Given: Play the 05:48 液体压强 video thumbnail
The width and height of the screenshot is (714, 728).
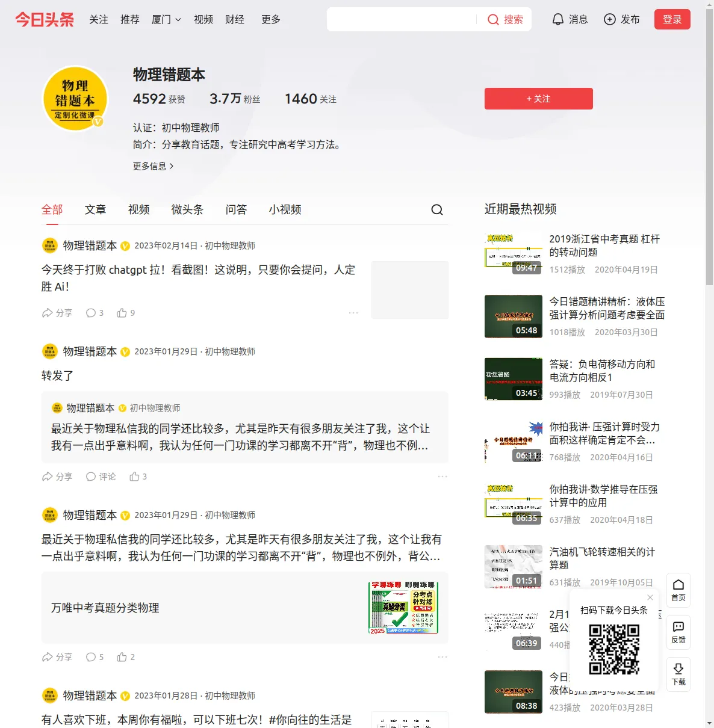Looking at the screenshot, I should coord(514,316).
